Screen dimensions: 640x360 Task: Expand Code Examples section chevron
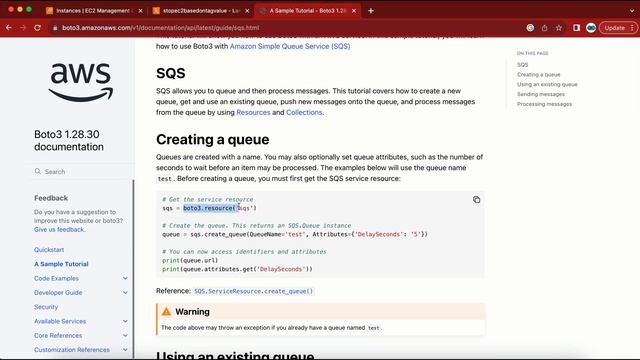point(125,278)
